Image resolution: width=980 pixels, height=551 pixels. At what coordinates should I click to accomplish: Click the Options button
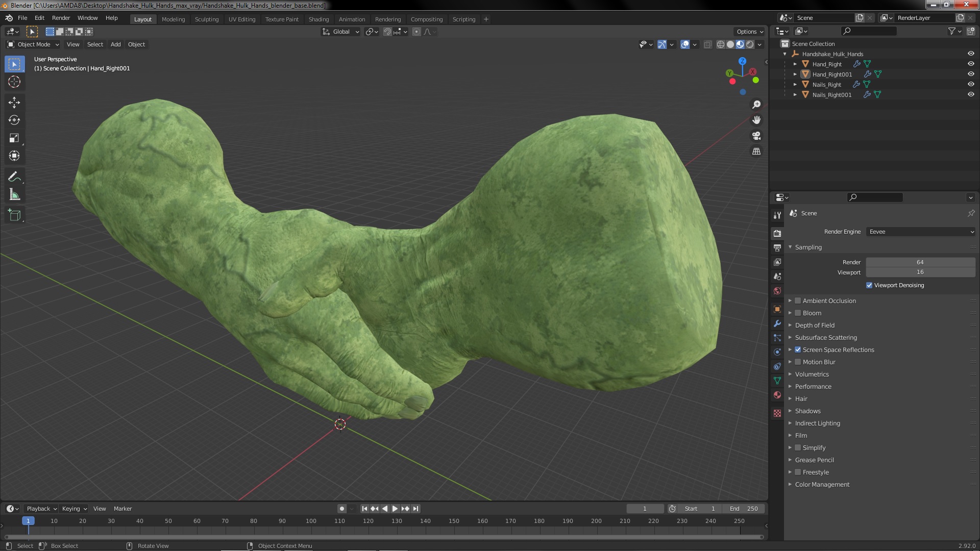[749, 32]
